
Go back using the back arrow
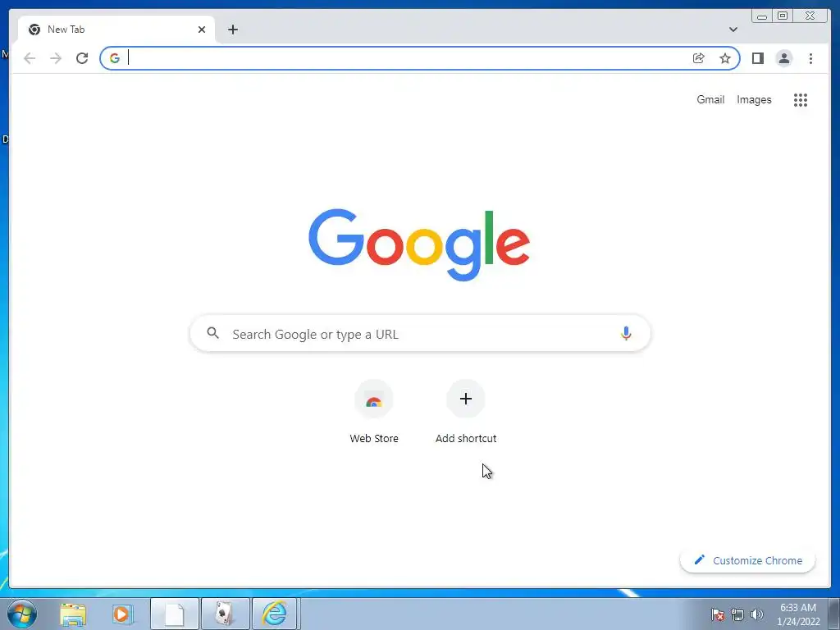coord(30,58)
